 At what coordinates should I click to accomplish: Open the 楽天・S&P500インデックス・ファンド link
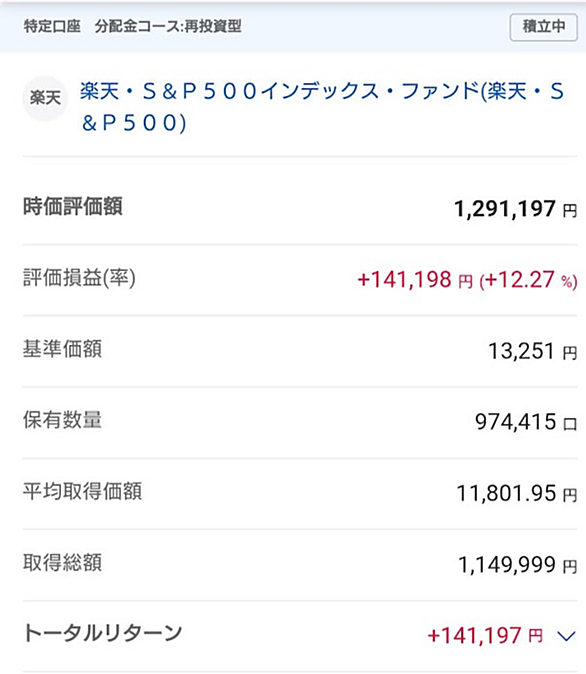coord(322,107)
